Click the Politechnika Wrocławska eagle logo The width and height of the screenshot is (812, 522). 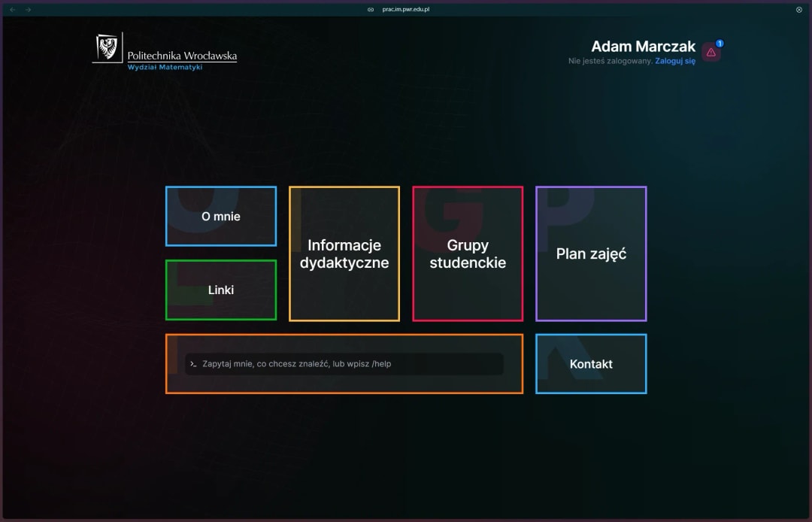coord(109,47)
